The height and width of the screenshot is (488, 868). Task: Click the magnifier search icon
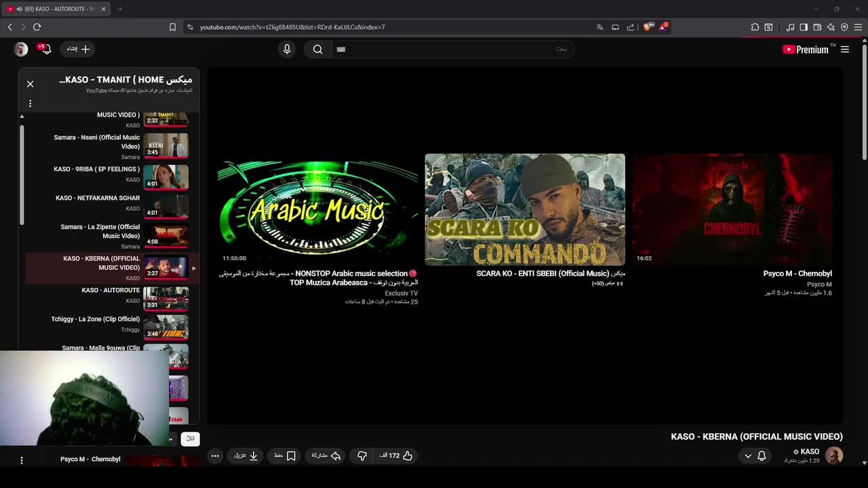tap(317, 49)
